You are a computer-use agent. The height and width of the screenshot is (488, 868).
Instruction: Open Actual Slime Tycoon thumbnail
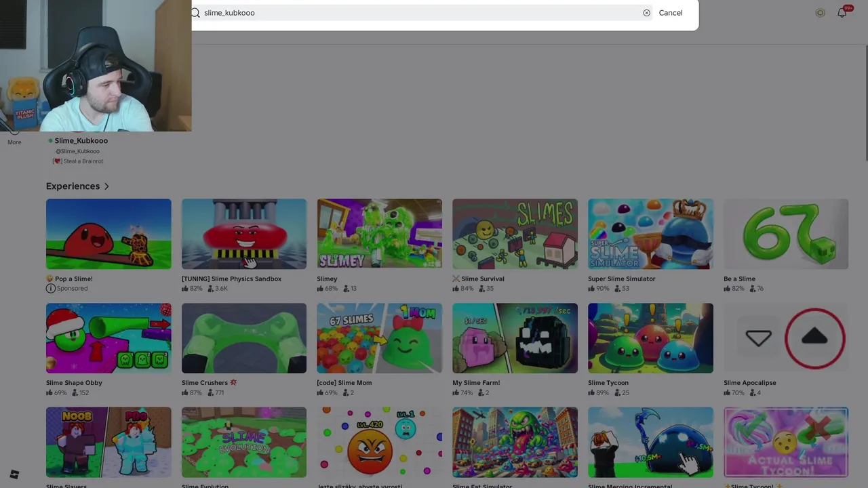click(x=786, y=443)
